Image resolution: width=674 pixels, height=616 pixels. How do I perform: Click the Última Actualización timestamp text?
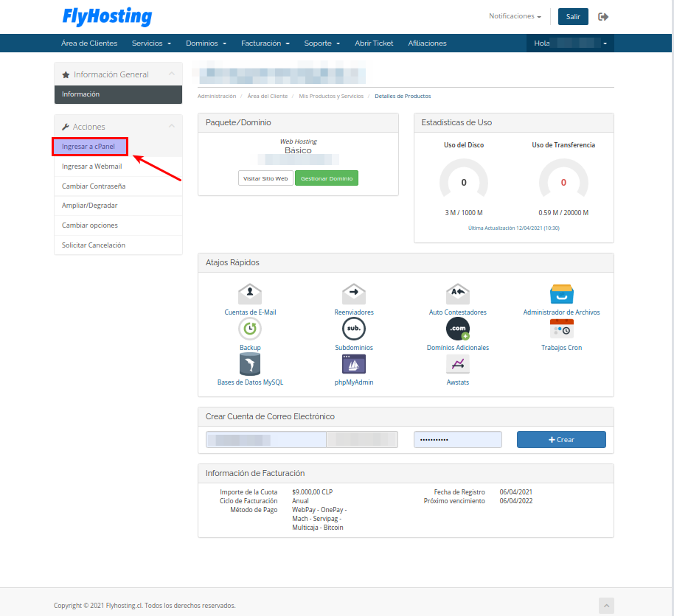click(514, 228)
